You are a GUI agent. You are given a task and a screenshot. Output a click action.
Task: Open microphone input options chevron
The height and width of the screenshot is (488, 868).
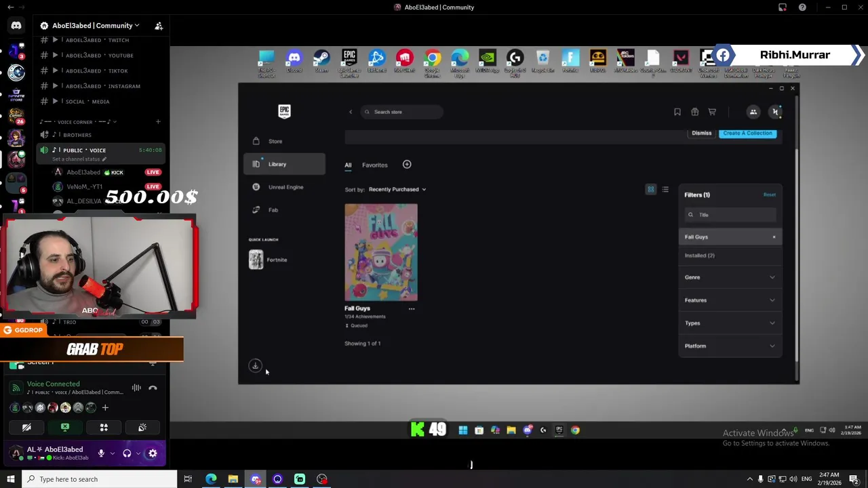click(x=112, y=453)
